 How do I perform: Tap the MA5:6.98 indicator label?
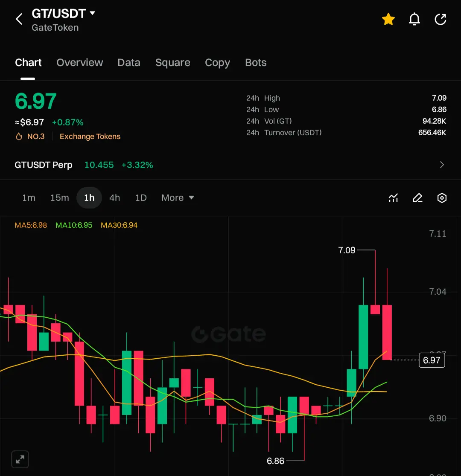pyautogui.click(x=31, y=225)
